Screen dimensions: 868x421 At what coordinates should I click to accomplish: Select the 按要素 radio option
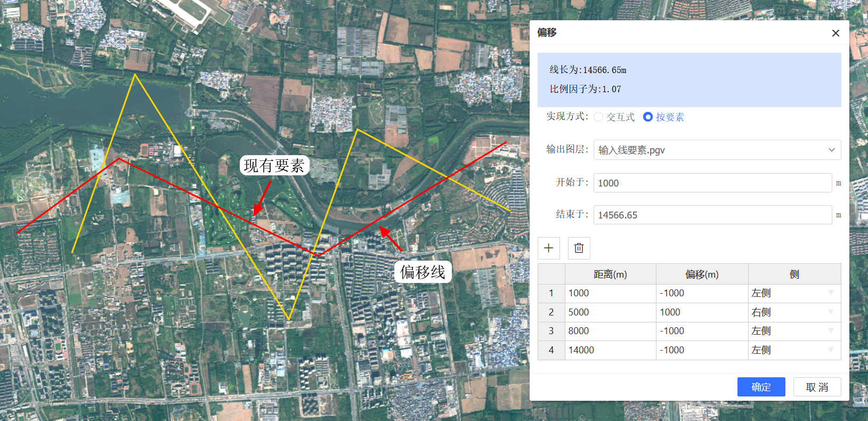(x=648, y=117)
